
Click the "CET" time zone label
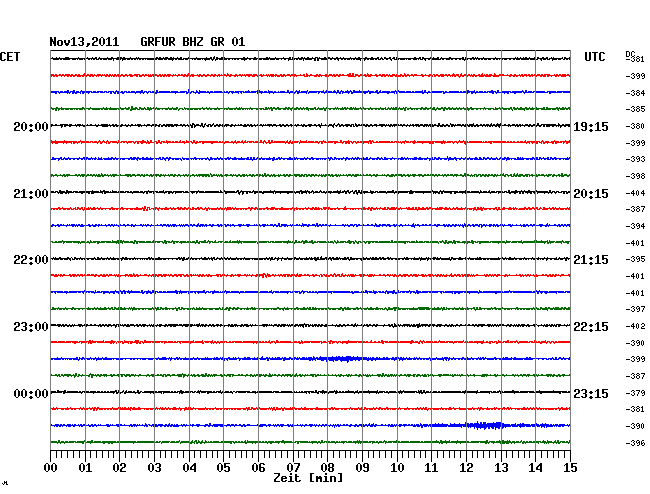(x=10, y=57)
